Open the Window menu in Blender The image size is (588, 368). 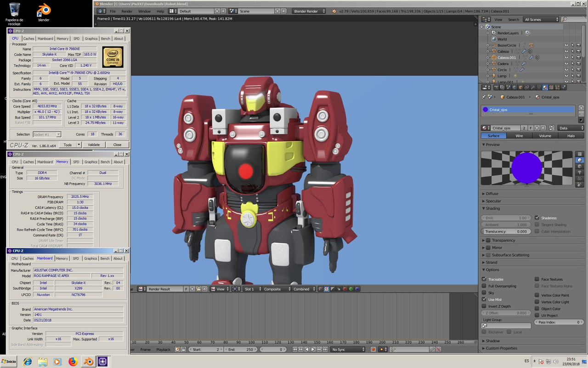pyautogui.click(x=144, y=11)
